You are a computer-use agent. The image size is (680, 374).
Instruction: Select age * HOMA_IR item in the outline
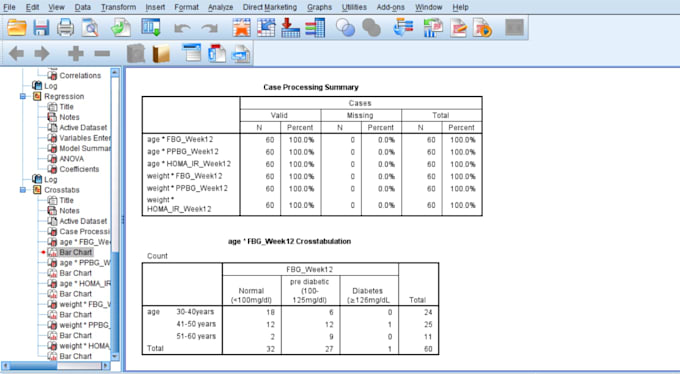click(x=85, y=284)
